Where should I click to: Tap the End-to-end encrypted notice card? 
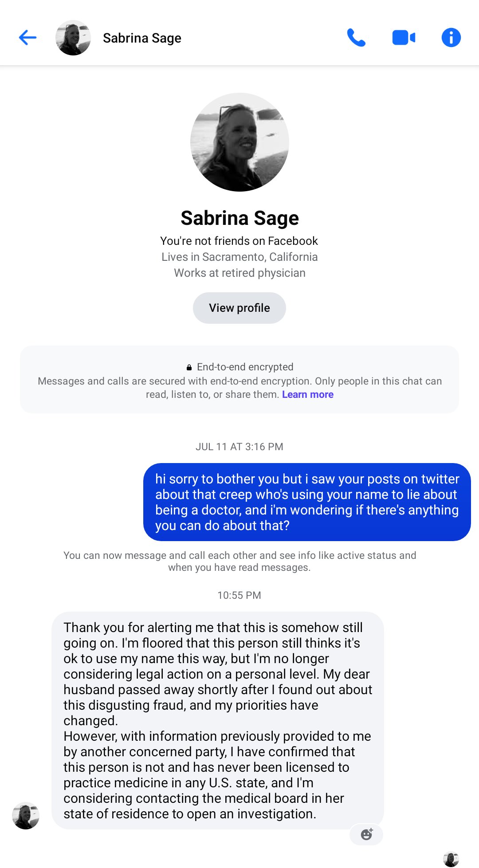(x=239, y=380)
